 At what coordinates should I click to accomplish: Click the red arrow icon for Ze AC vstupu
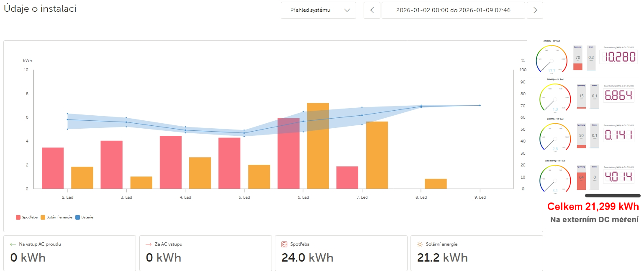pyautogui.click(x=148, y=244)
